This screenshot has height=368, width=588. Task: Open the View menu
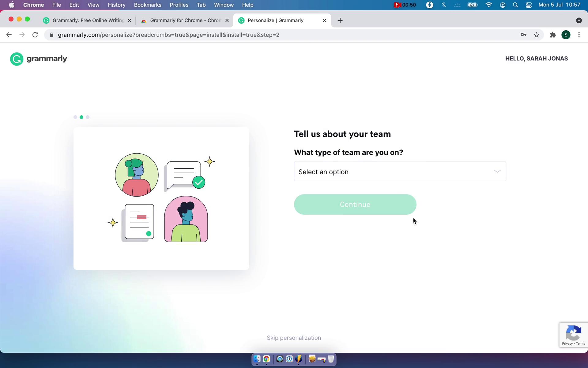[93, 5]
